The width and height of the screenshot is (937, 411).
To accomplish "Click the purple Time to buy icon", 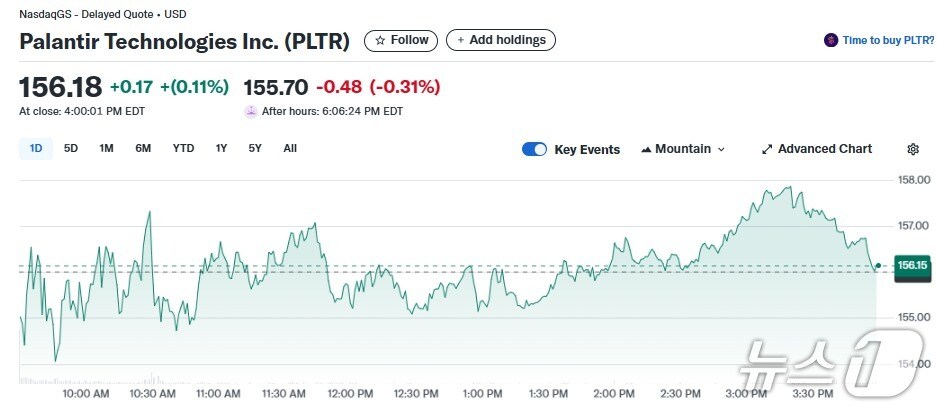I will pos(830,41).
